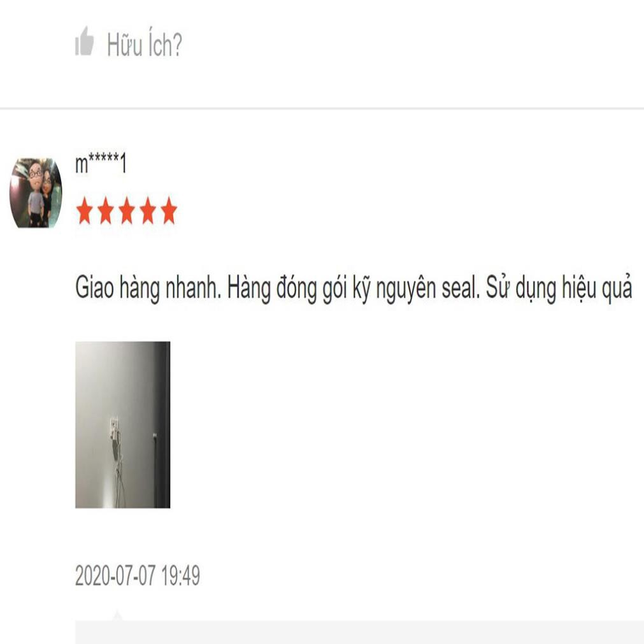The width and height of the screenshot is (644, 644).
Task: Select the first orange rating star
Action: 85,210
